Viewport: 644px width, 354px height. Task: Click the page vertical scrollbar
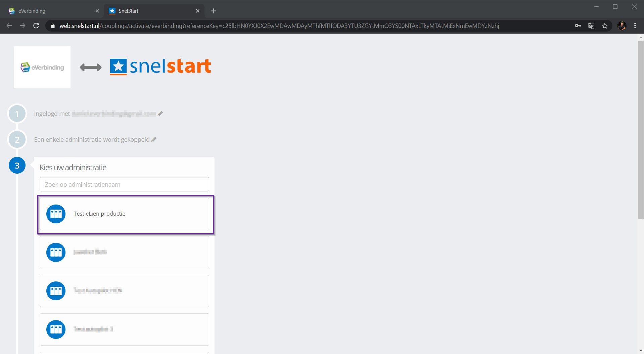[641, 130]
